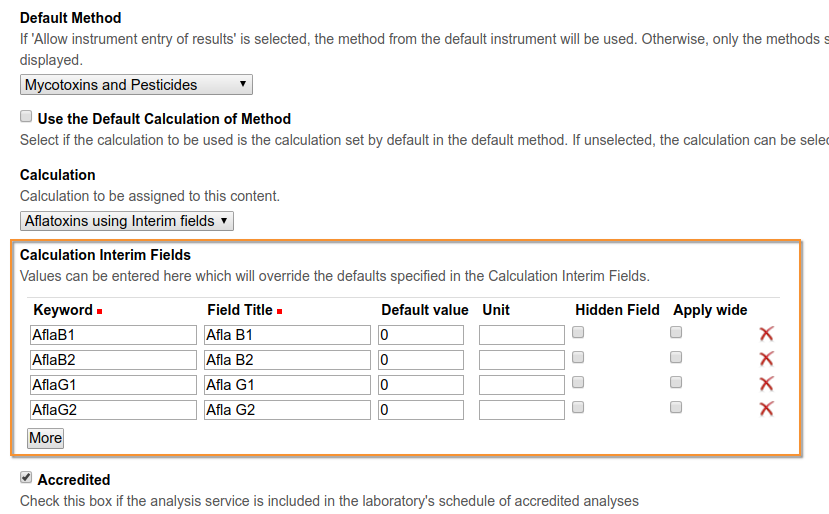
Task: Toggle Use the Default Calculation of Method
Action: coord(27,117)
